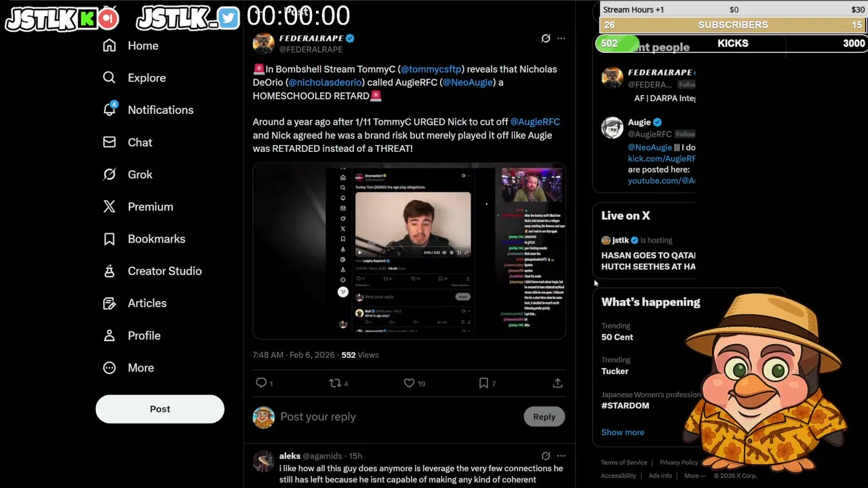Click the Explore magnifier icon
The width and height of the screenshot is (868, 488).
tap(109, 78)
